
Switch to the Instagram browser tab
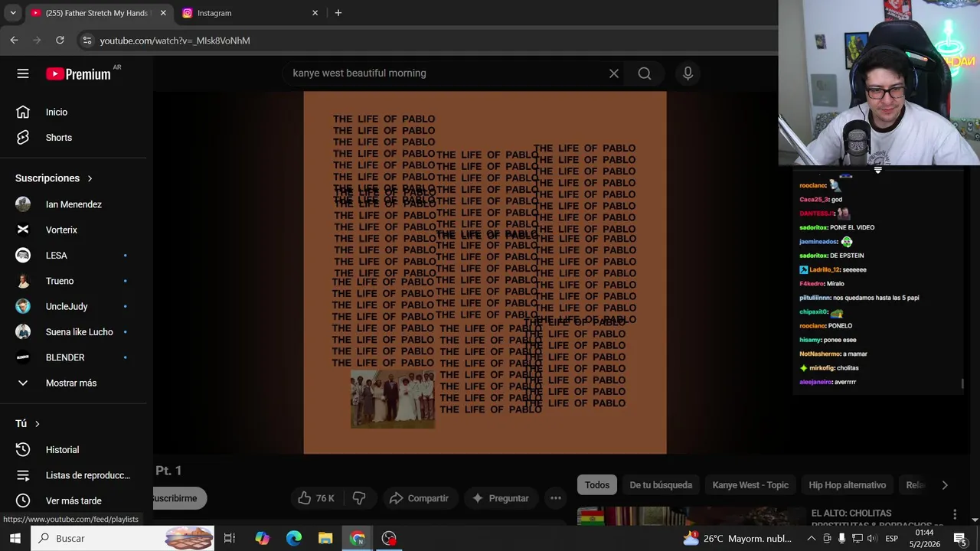[x=249, y=13]
